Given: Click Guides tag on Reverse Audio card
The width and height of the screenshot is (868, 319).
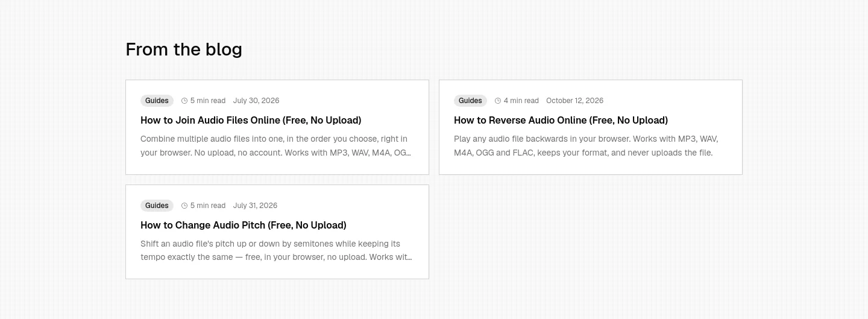Looking at the screenshot, I should click(470, 101).
